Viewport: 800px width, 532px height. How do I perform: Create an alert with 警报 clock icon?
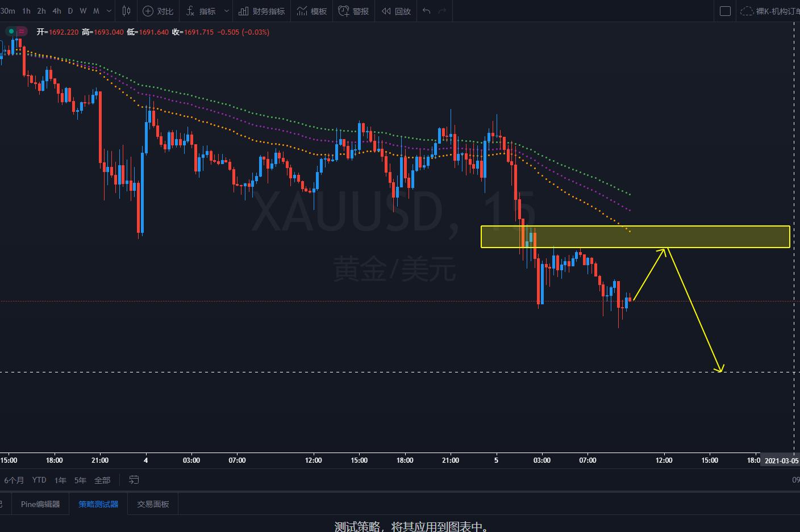[x=353, y=11]
